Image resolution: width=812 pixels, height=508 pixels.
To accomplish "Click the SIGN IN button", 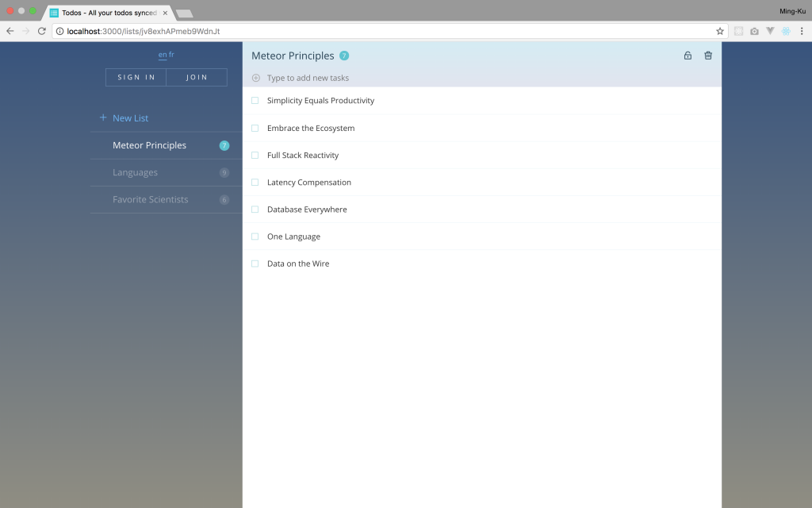I will 136,77.
